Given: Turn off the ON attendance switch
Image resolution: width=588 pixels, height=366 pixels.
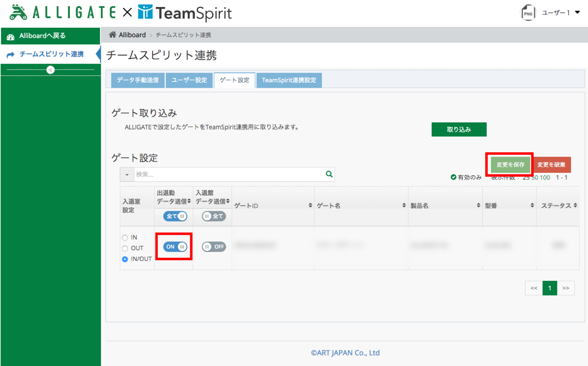Looking at the screenshot, I should tap(175, 247).
